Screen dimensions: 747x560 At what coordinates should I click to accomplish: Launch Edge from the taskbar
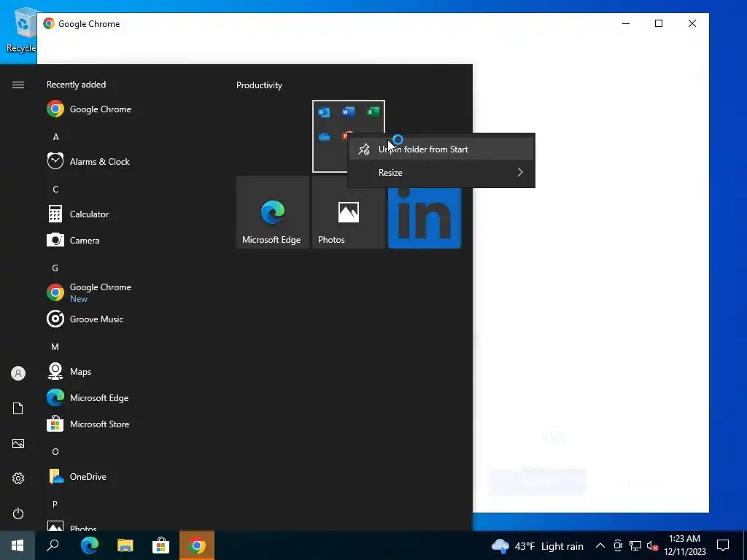click(89, 545)
